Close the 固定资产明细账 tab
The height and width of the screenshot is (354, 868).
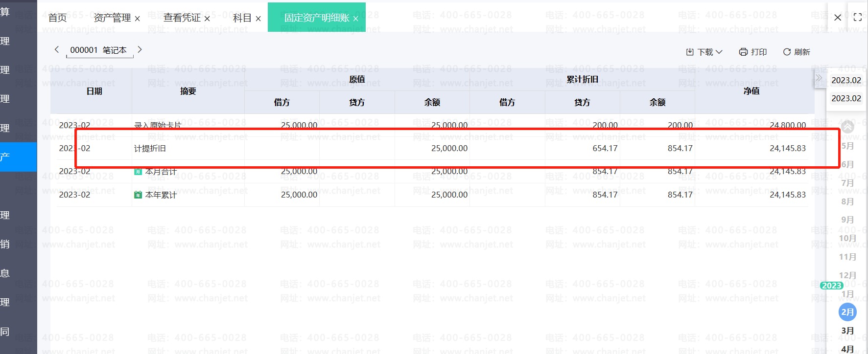[x=356, y=19]
